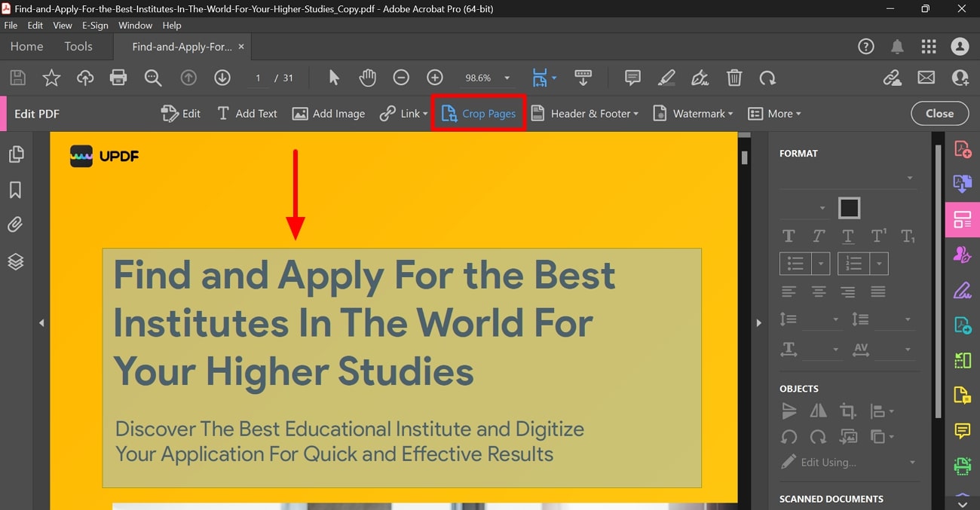Click the Save file icon
The height and width of the screenshot is (510, 980).
click(x=17, y=78)
